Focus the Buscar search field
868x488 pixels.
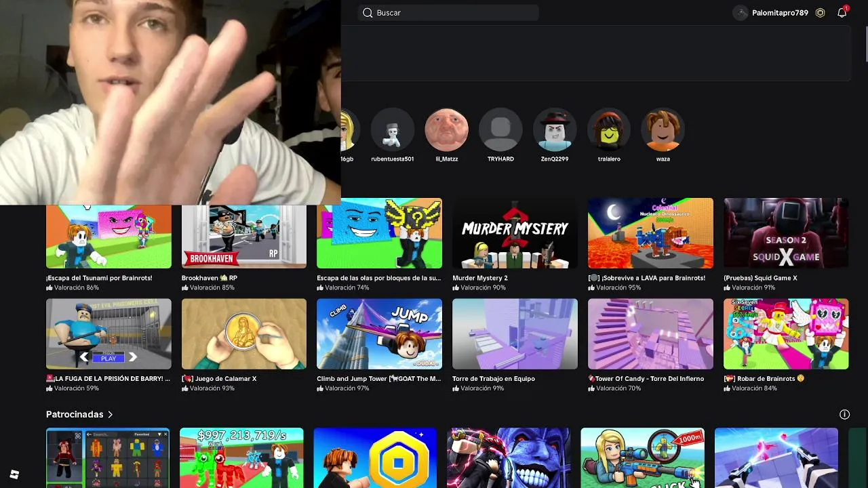(448, 13)
